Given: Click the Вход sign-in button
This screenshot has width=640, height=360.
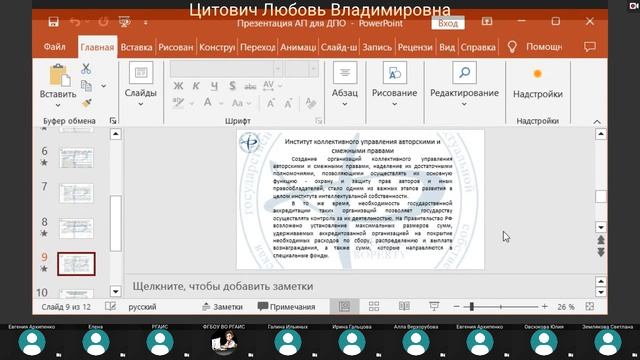Looking at the screenshot, I should pos(448,23).
